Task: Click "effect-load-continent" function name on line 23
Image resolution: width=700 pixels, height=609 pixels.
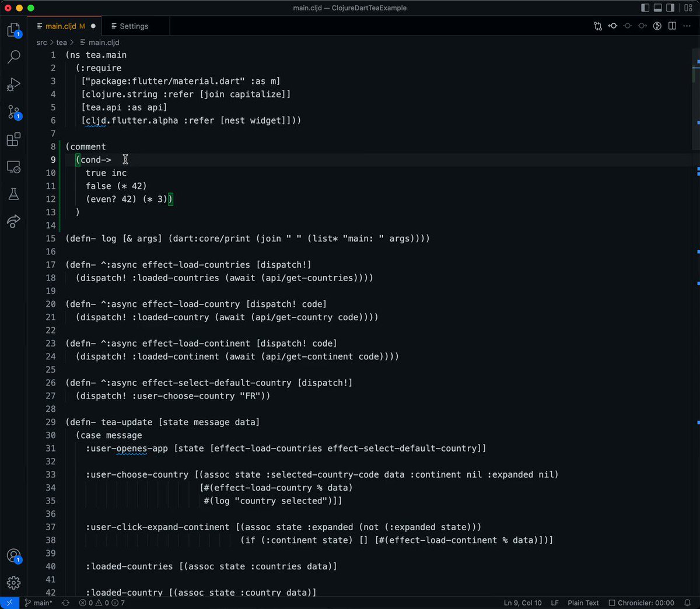Action: coord(196,344)
